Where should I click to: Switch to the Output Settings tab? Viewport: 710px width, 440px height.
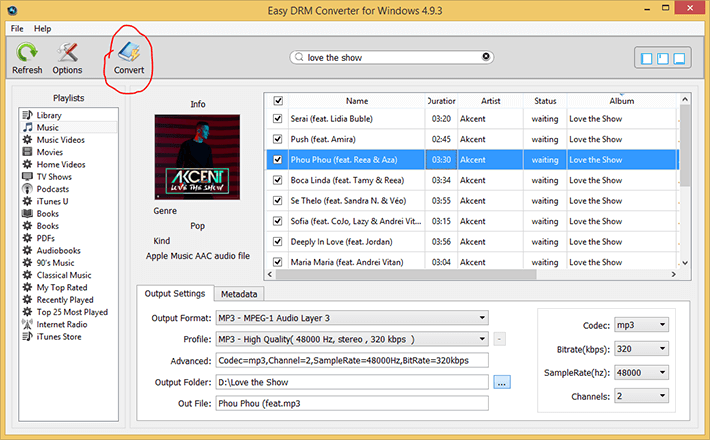click(x=175, y=293)
